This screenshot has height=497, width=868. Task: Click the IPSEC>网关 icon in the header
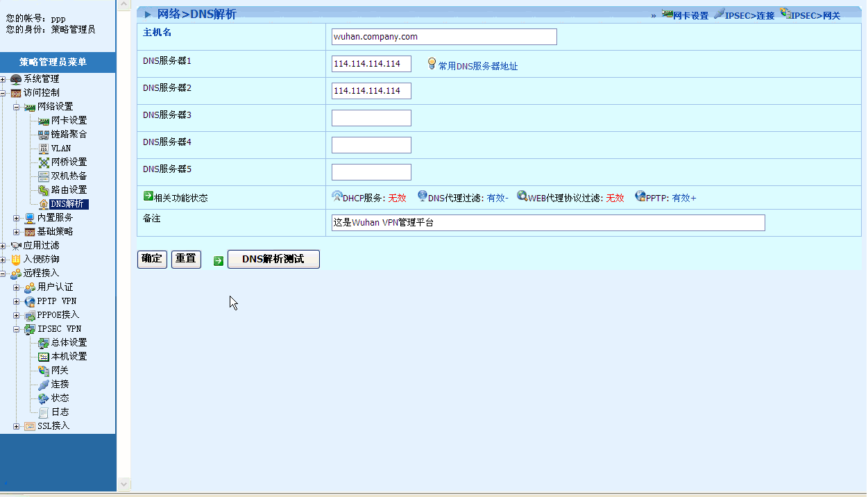pyautogui.click(x=785, y=14)
